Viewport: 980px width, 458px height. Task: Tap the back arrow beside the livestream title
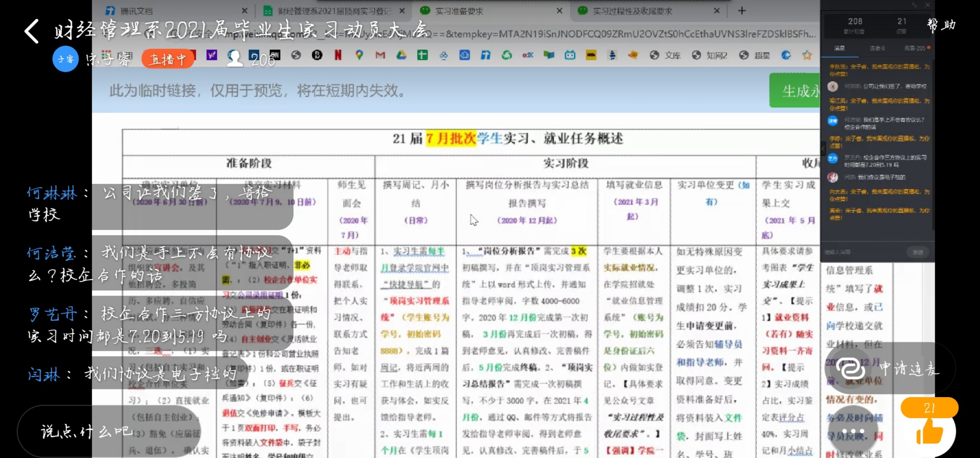[x=32, y=31]
